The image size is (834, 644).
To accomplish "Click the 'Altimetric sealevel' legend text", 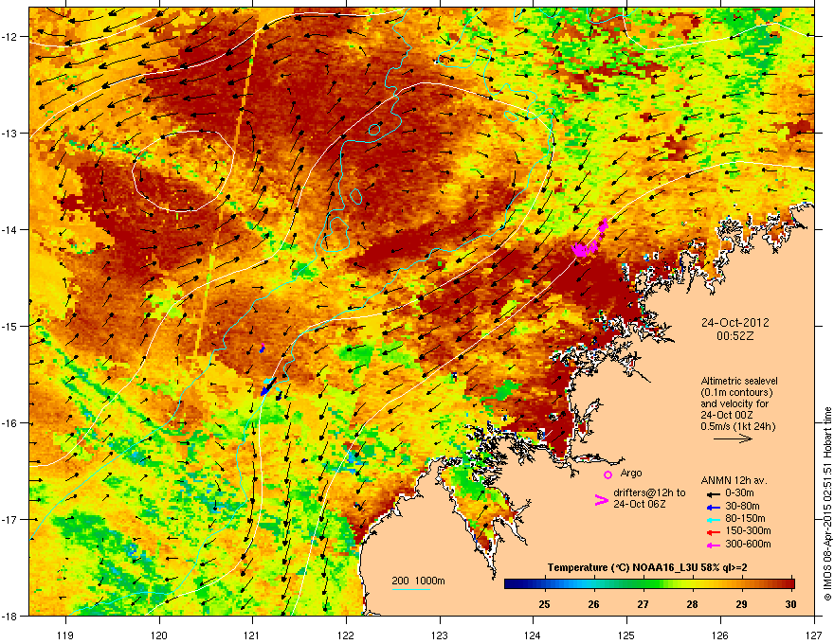I will click(x=739, y=381).
